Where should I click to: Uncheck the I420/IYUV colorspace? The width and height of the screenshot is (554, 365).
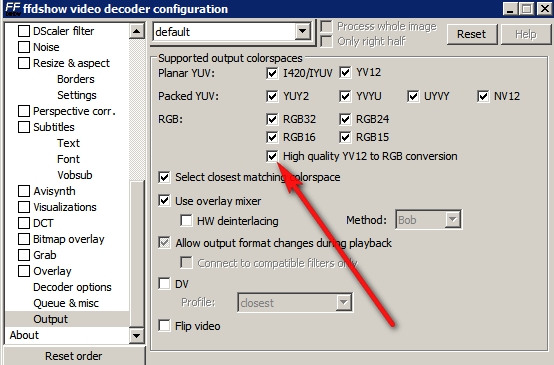pos(272,73)
